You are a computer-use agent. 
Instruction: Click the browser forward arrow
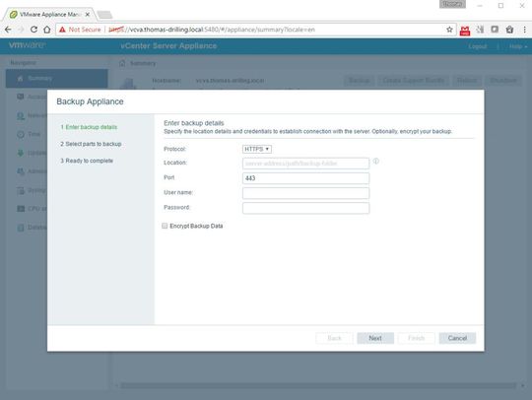click(21, 30)
